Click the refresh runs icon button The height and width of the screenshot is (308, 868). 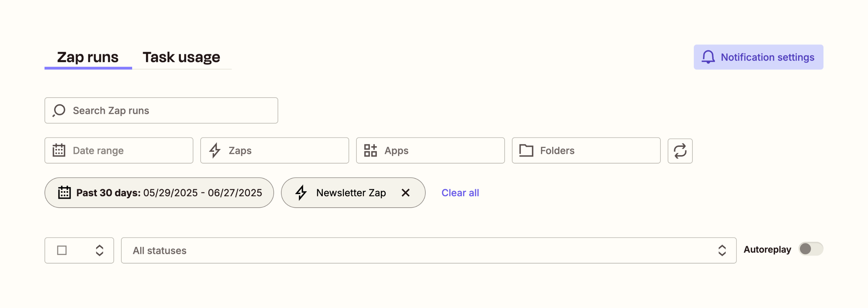click(680, 151)
